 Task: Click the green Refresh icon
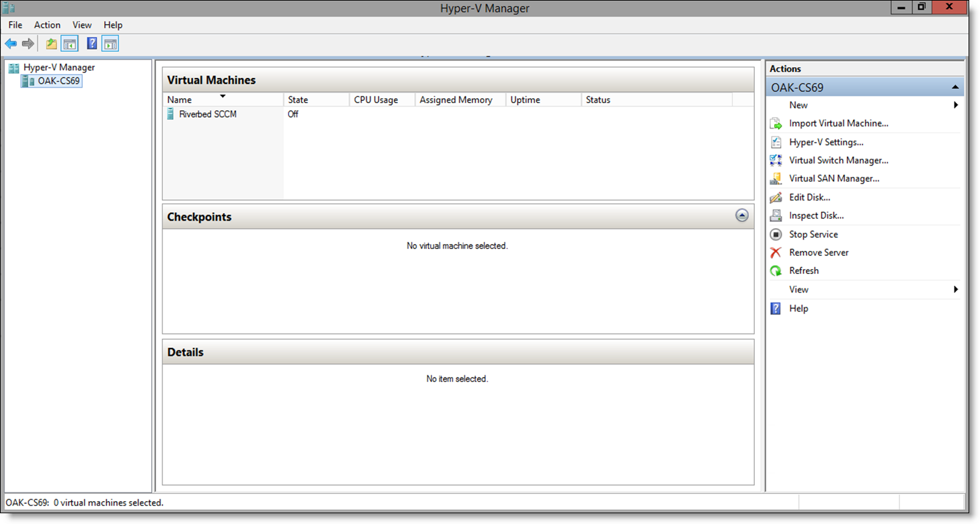click(x=776, y=271)
